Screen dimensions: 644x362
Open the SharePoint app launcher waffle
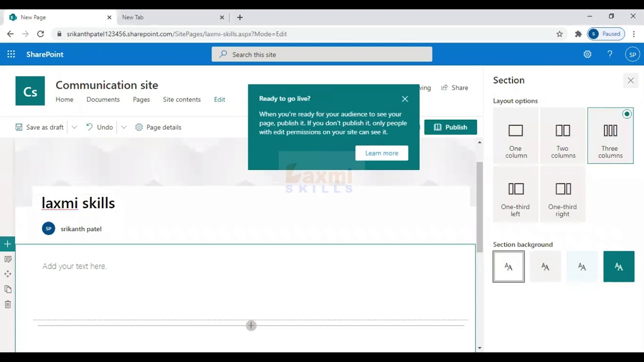coord(11,54)
